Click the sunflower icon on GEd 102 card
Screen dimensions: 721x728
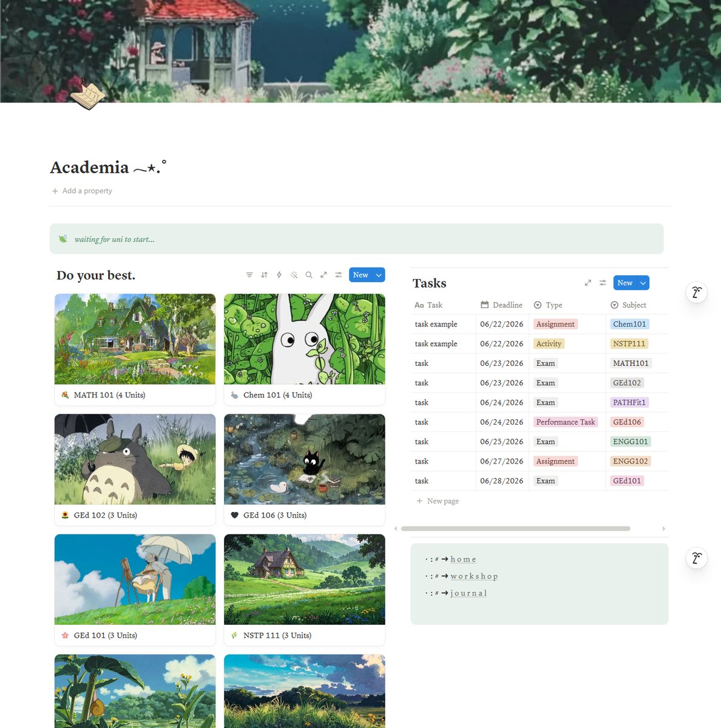65,515
